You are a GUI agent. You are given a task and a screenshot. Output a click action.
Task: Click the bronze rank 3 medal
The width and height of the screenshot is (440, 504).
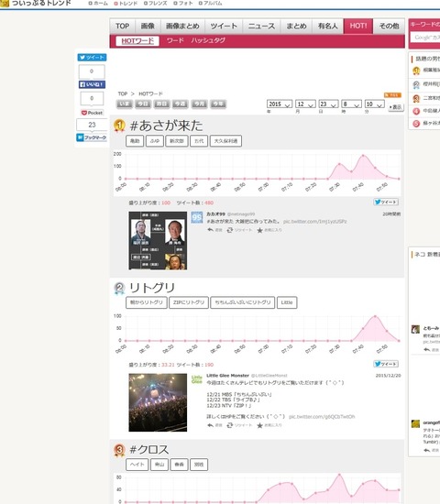coord(119,450)
